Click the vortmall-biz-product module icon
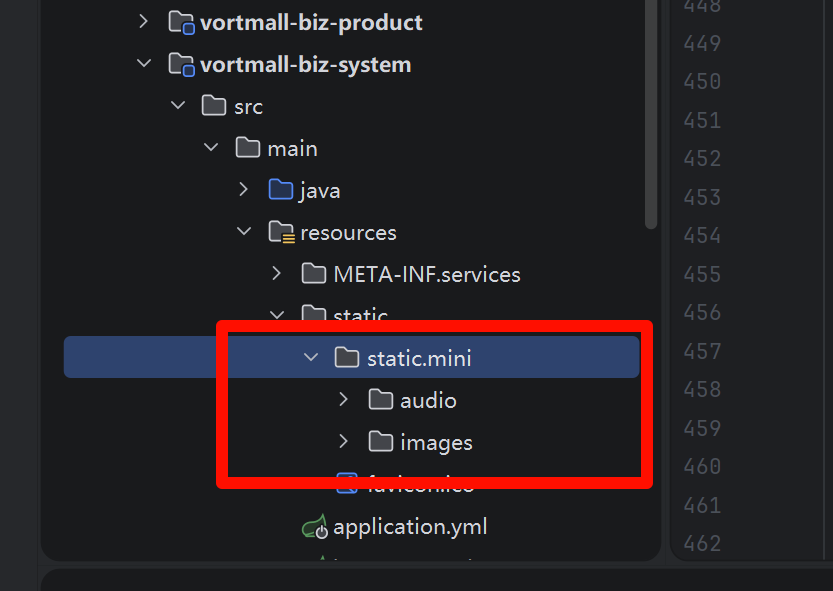The image size is (833, 591). (x=181, y=22)
